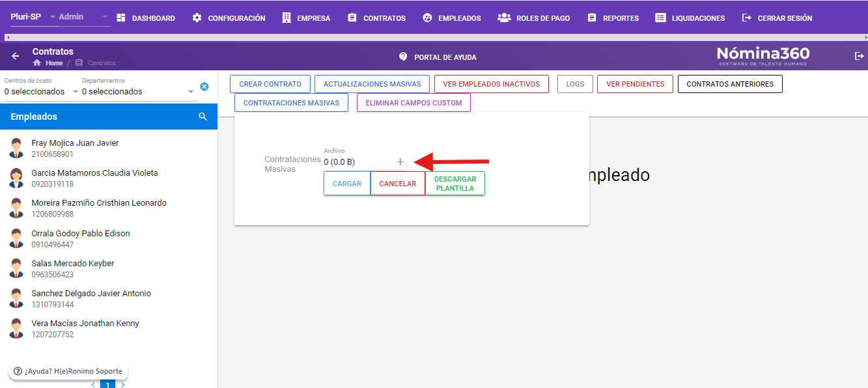This screenshot has height=388, width=868.
Task: Click the Home breadcrumb icon
Action: 37,63
